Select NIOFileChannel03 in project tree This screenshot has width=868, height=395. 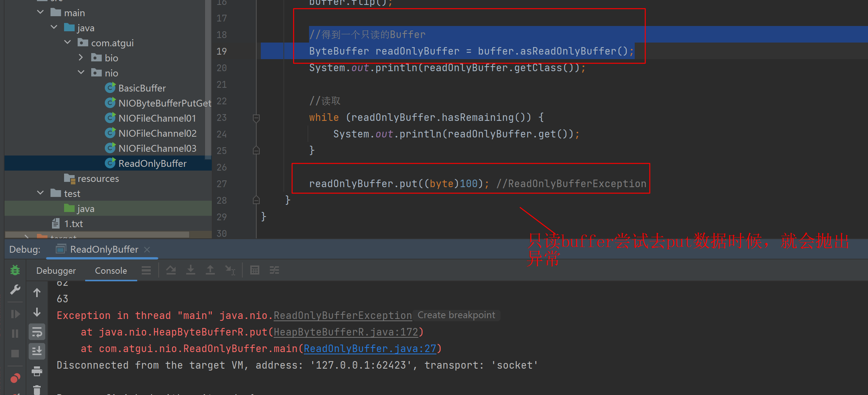[158, 148]
